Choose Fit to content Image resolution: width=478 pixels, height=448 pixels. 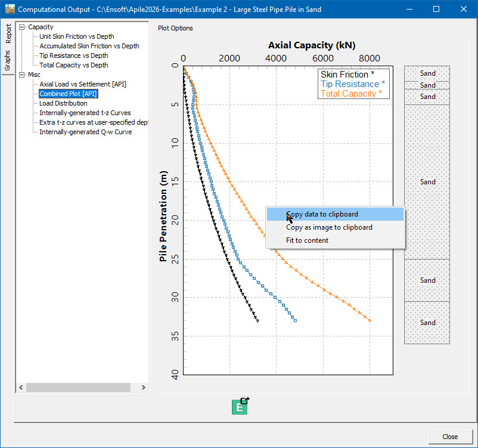(x=335, y=240)
